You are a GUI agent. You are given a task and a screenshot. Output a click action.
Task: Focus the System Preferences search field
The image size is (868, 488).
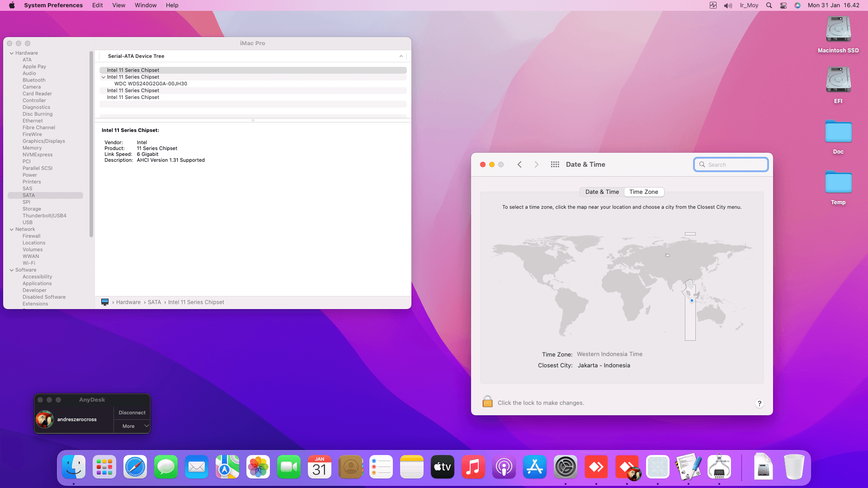coord(731,164)
